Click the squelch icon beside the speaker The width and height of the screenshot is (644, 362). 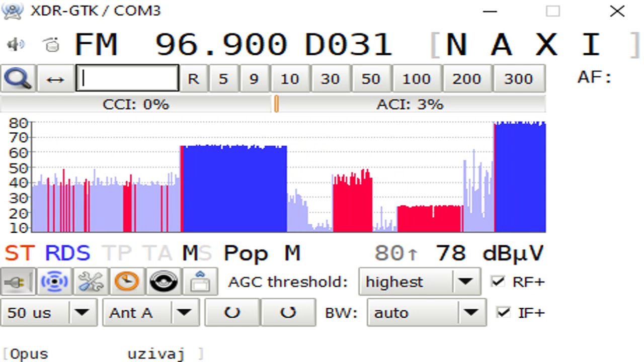click(x=51, y=45)
